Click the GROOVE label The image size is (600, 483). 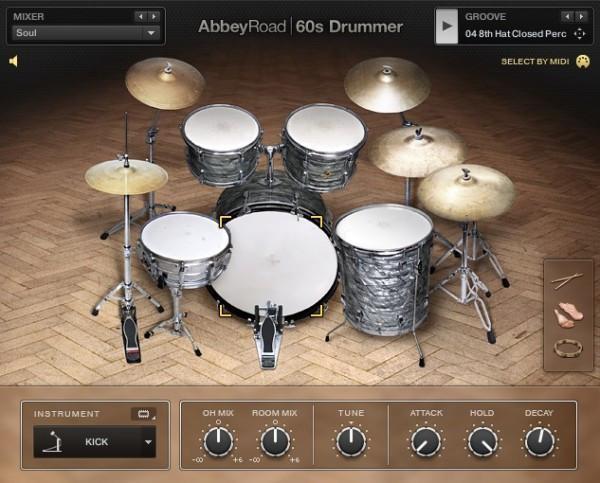click(x=485, y=16)
